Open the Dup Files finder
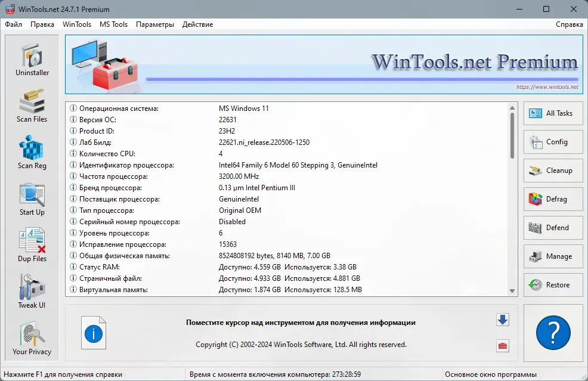 32,244
